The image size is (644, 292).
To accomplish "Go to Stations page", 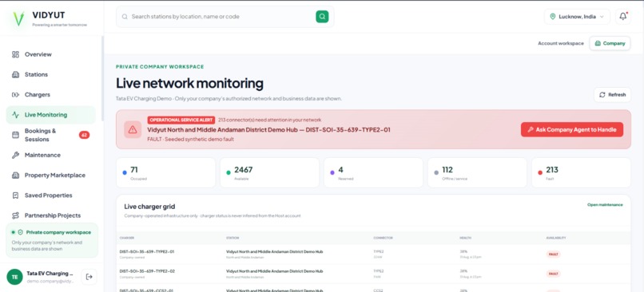I will tap(51, 75).
